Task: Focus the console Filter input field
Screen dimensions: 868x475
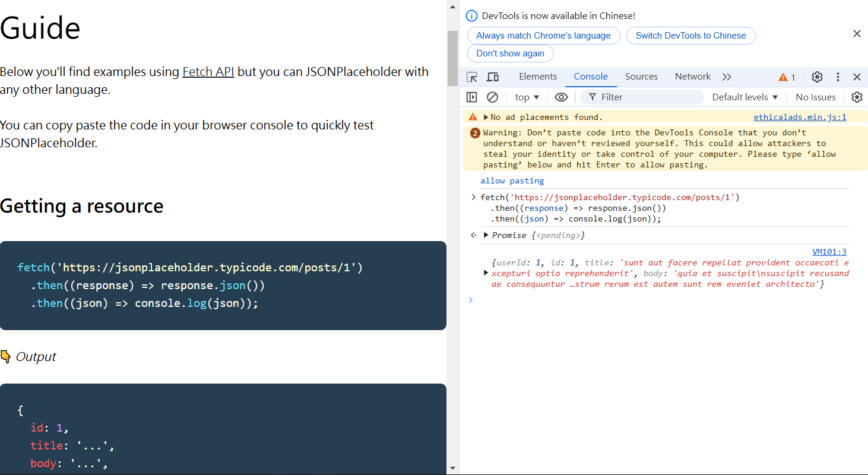Action: pos(642,97)
